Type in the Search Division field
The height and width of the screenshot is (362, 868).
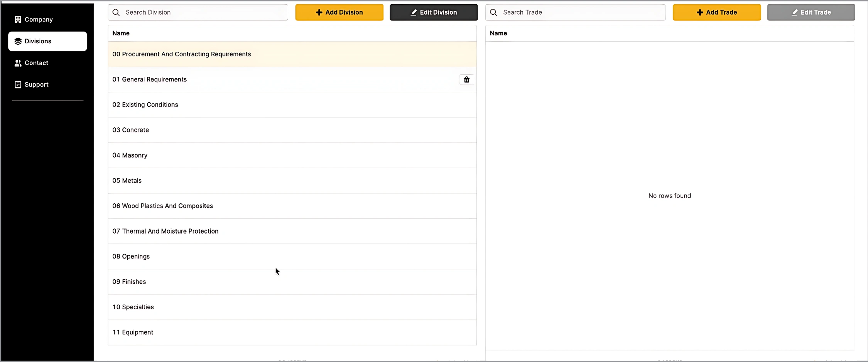point(204,12)
